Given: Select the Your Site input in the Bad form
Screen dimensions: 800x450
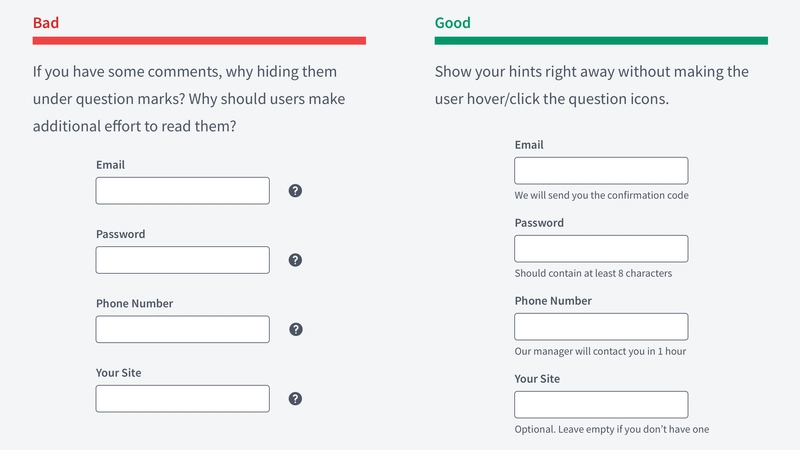Looking at the screenshot, I should [x=183, y=398].
